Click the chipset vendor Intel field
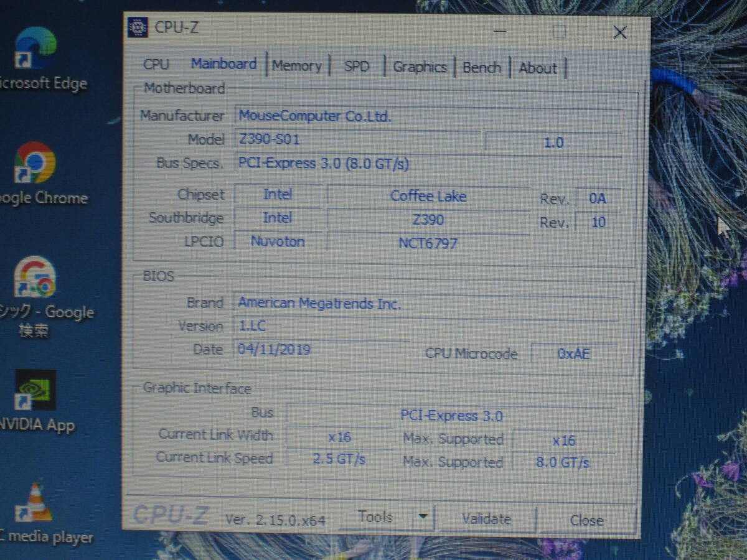This screenshot has height=560, width=747. (x=278, y=194)
